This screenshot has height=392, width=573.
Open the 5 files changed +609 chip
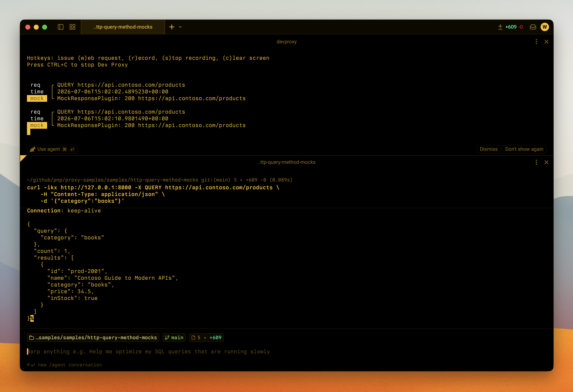pyautogui.click(x=206, y=338)
